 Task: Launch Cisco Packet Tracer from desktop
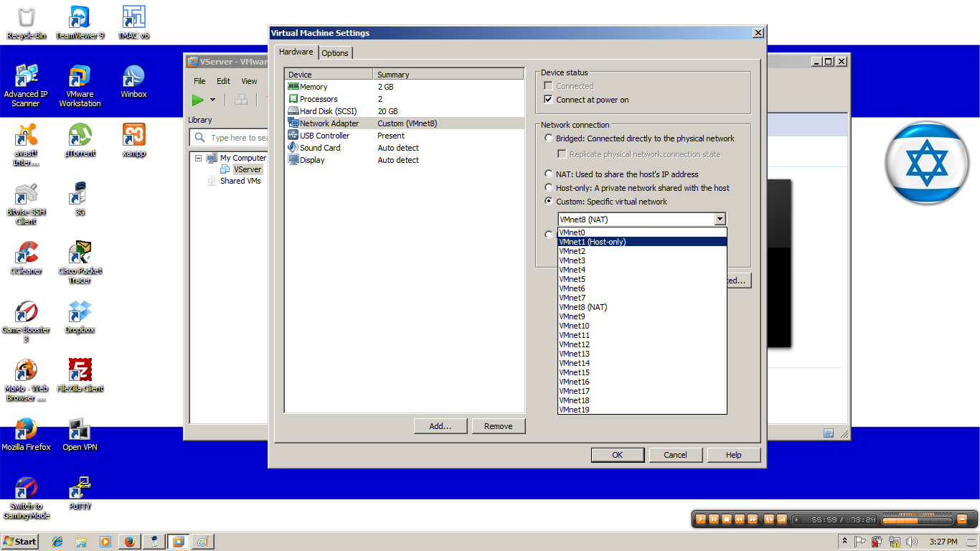80,262
